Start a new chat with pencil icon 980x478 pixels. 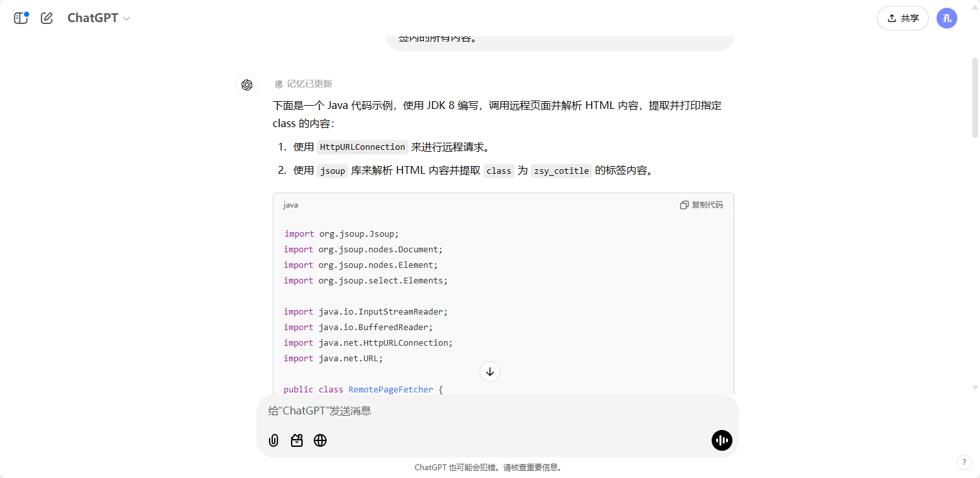tap(47, 18)
